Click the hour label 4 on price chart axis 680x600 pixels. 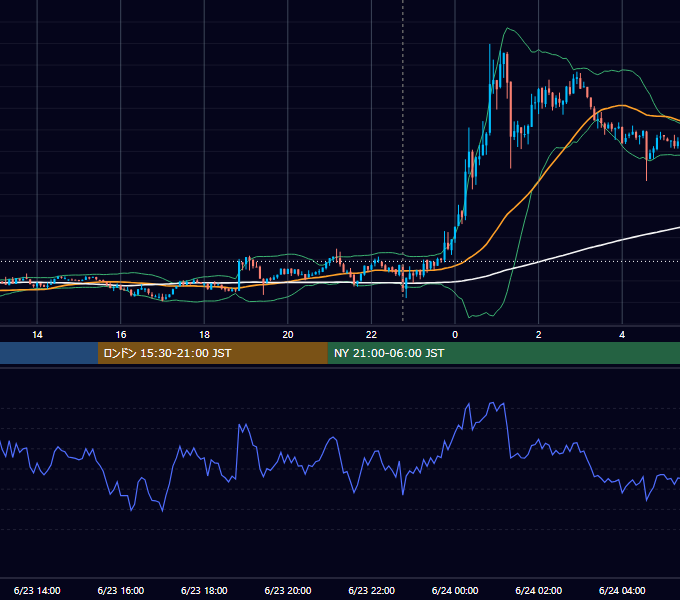pos(622,335)
